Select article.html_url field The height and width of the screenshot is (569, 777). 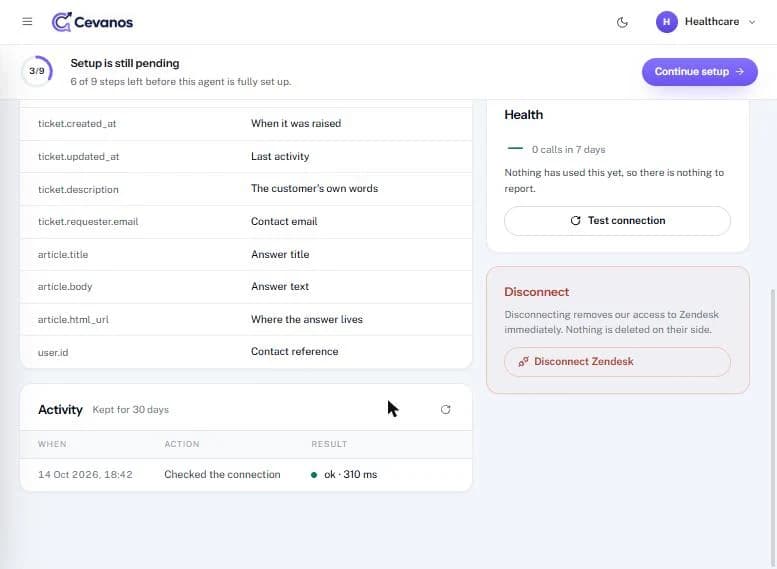[73, 320]
